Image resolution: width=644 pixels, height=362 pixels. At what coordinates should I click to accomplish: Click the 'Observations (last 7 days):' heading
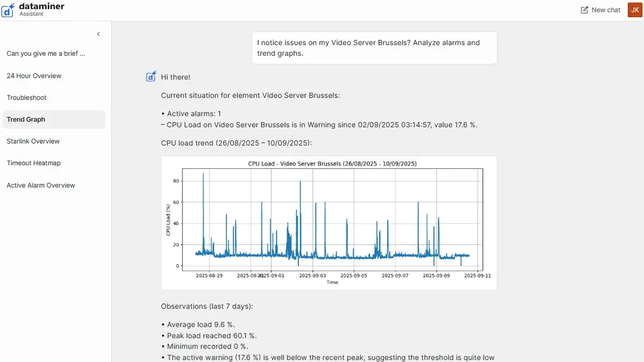pos(207,306)
